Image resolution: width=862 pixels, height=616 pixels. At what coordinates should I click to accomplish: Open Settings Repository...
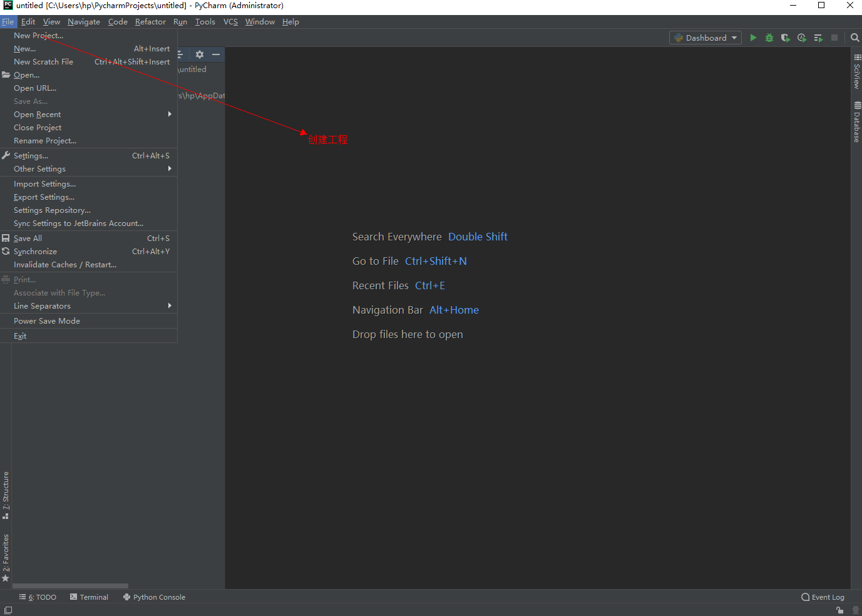(x=89, y=210)
